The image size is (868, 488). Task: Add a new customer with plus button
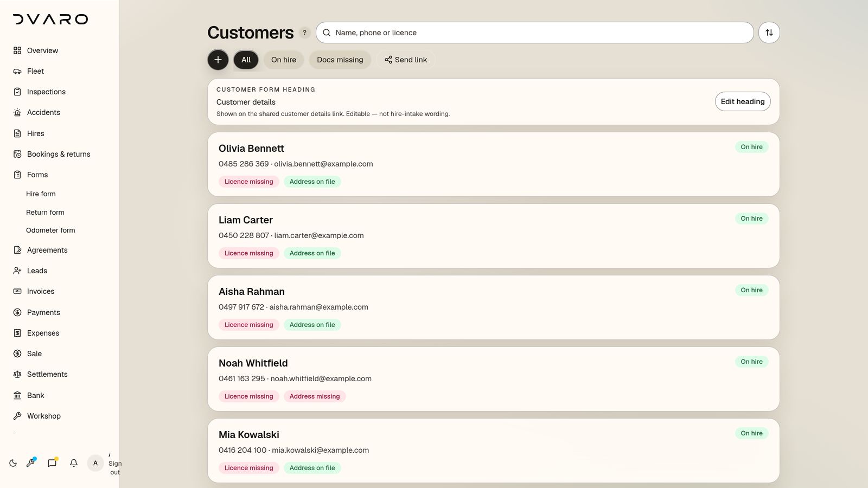coord(218,60)
